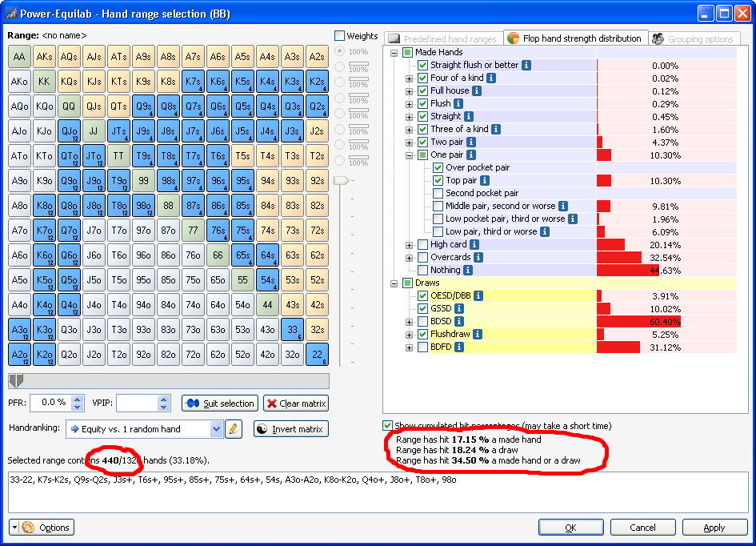Click info icon beside Middle pair, second or worse

[x=562, y=206]
